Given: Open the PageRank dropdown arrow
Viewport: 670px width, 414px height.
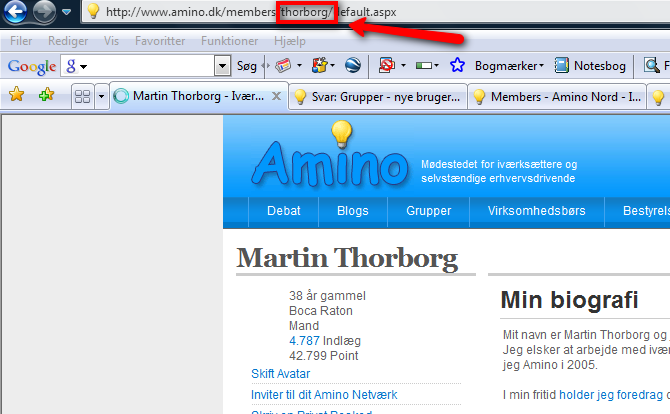Looking at the screenshot, I should [x=436, y=66].
